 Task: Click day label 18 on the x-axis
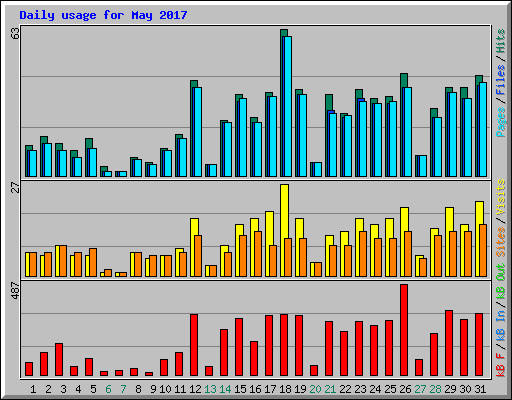coord(285,389)
